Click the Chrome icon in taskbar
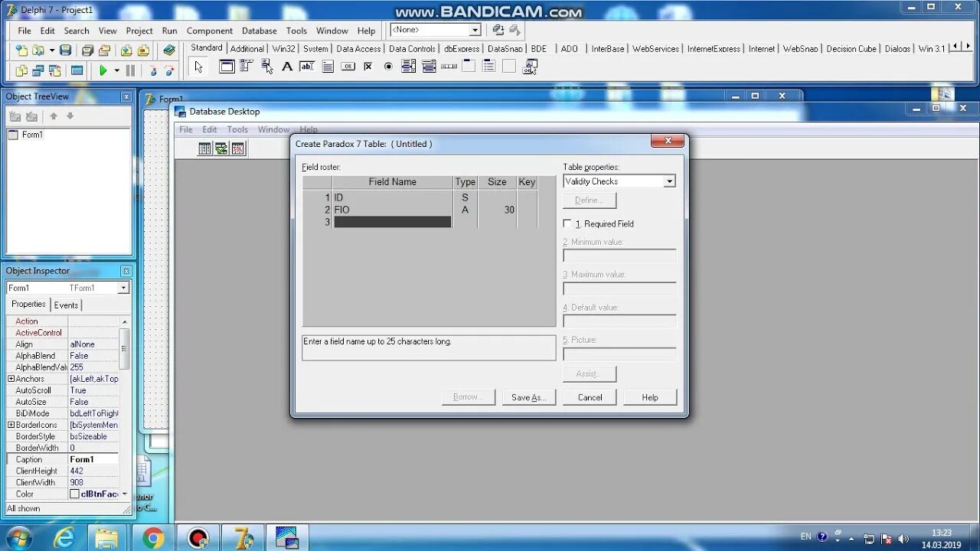The width and height of the screenshot is (980, 551). click(153, 538)
